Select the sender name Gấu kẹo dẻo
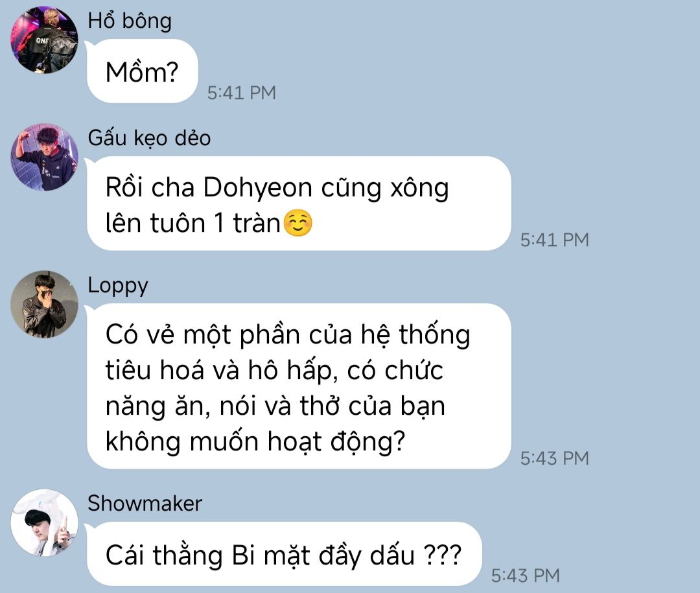 coord(149,137)
